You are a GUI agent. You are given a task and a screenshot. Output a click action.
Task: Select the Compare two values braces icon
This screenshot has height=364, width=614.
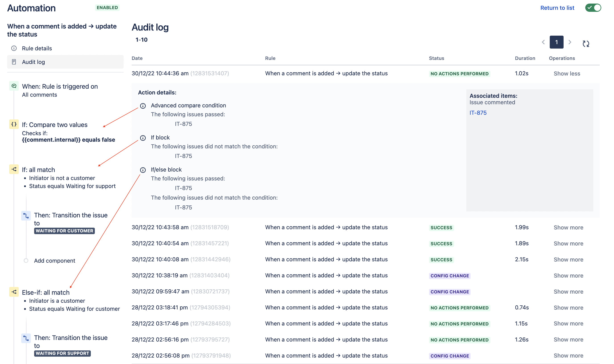14,124
